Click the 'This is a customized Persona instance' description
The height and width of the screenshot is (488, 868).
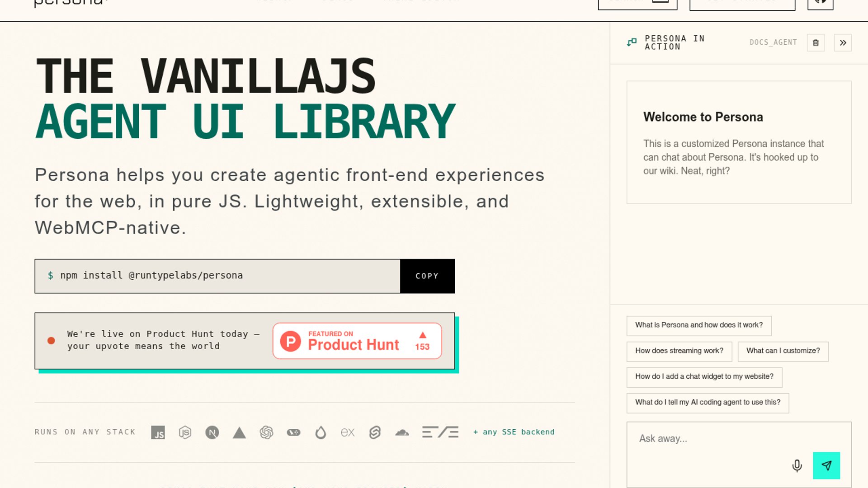pos(733,157)
